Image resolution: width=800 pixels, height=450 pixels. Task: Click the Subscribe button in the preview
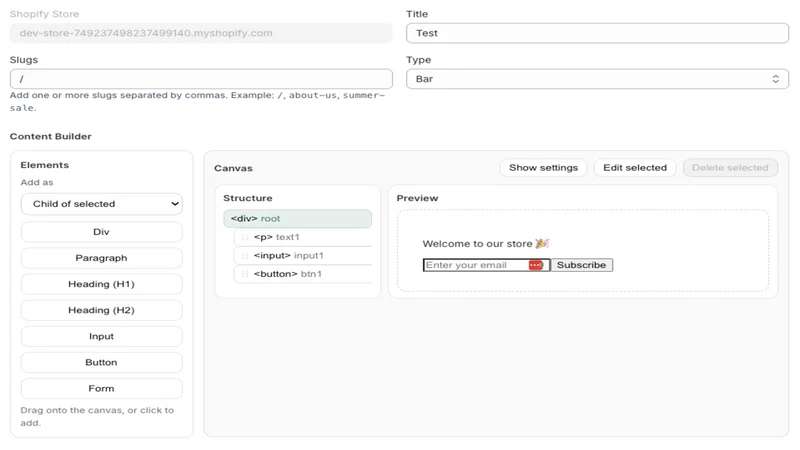tap(582, 265)
